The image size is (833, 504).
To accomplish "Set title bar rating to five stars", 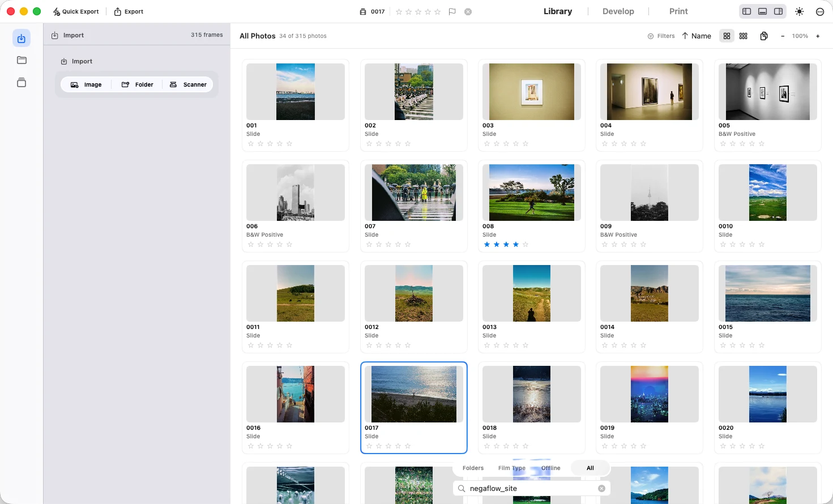I will coord(437,11).
